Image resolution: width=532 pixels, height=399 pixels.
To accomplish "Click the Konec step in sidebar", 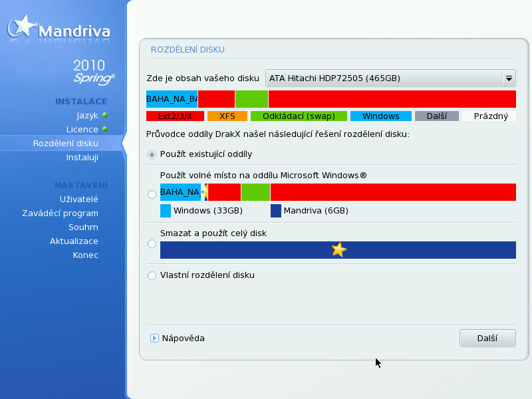I will tap(86, 255).
